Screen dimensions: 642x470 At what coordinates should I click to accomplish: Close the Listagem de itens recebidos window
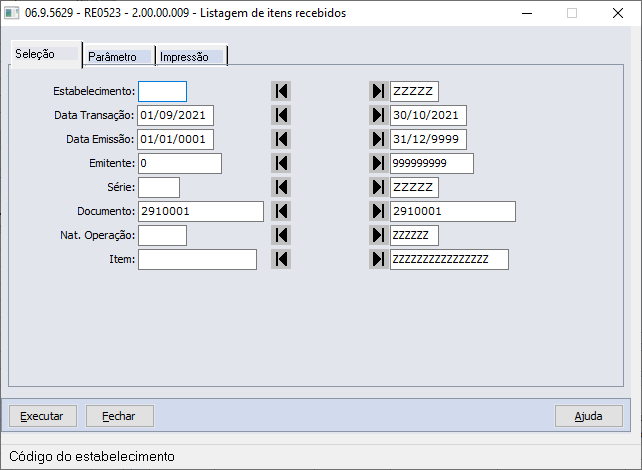coord(618,13)
